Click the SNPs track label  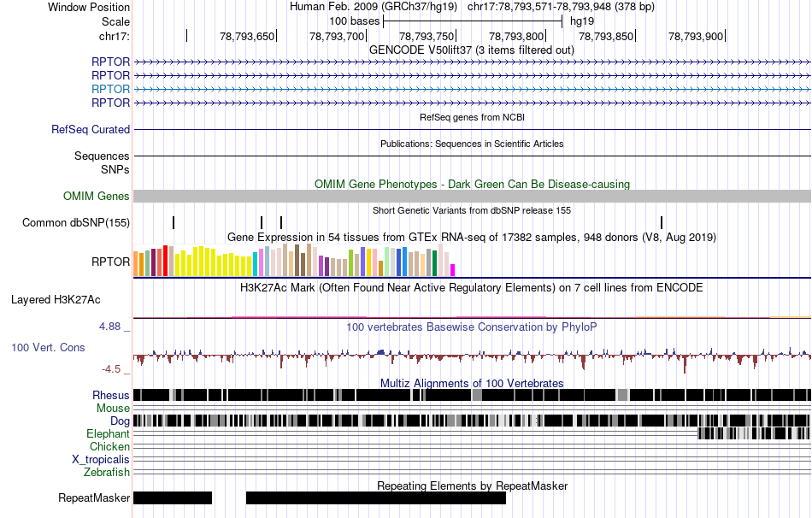pyautogui.click(x=115, y=169)
